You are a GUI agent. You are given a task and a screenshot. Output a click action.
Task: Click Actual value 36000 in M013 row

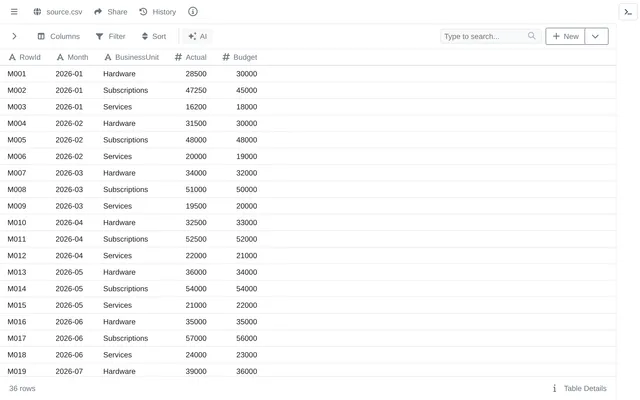[196, 272]
